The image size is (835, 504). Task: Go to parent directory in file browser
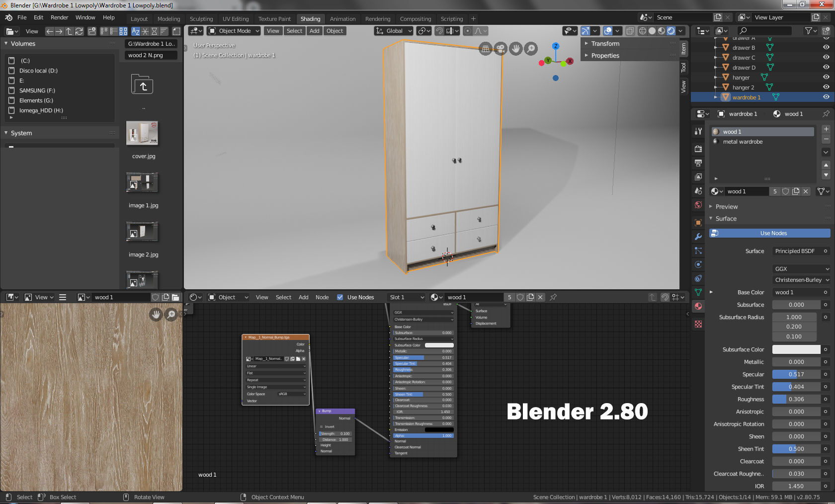69,31
